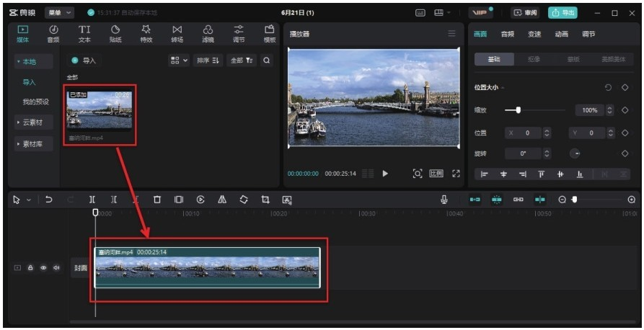644x330 pixels.
Task: Click the split clip tool
Action: pyautogui.click(x=92, y=200)
